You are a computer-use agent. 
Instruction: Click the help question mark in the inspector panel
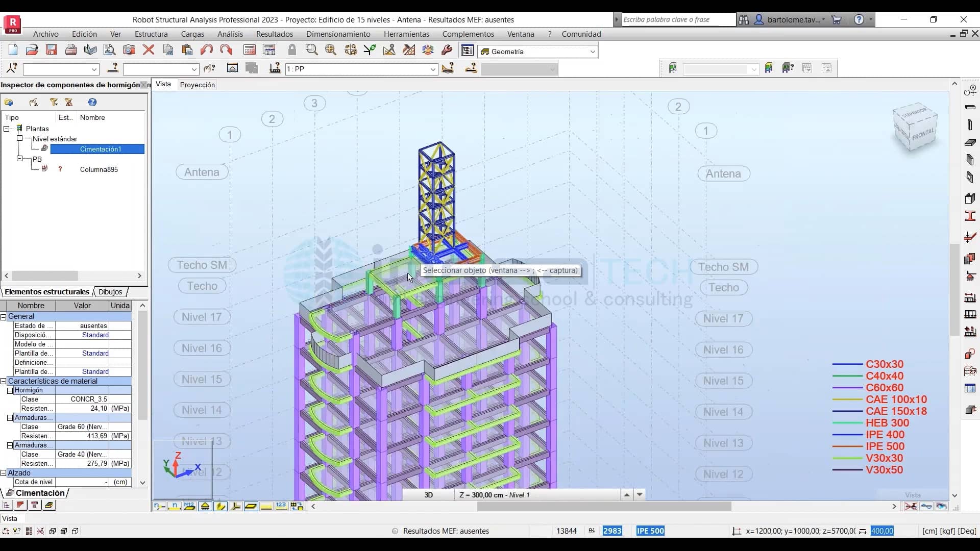pyautogui.click(x=92, y=102)
